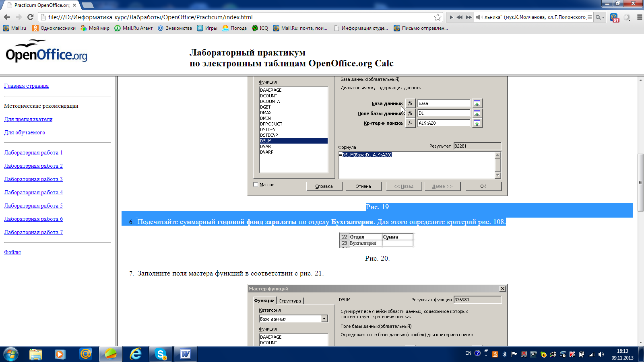Open a new browser tab

87,5
